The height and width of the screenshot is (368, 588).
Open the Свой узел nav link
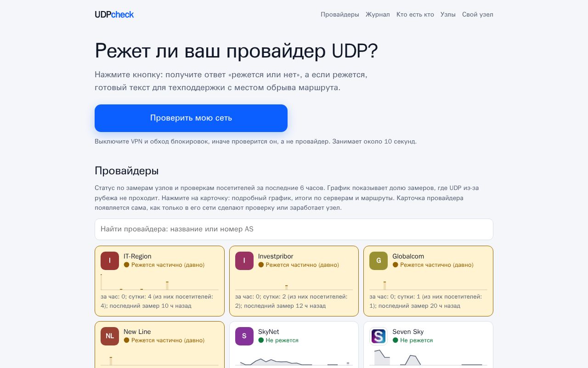478,14
